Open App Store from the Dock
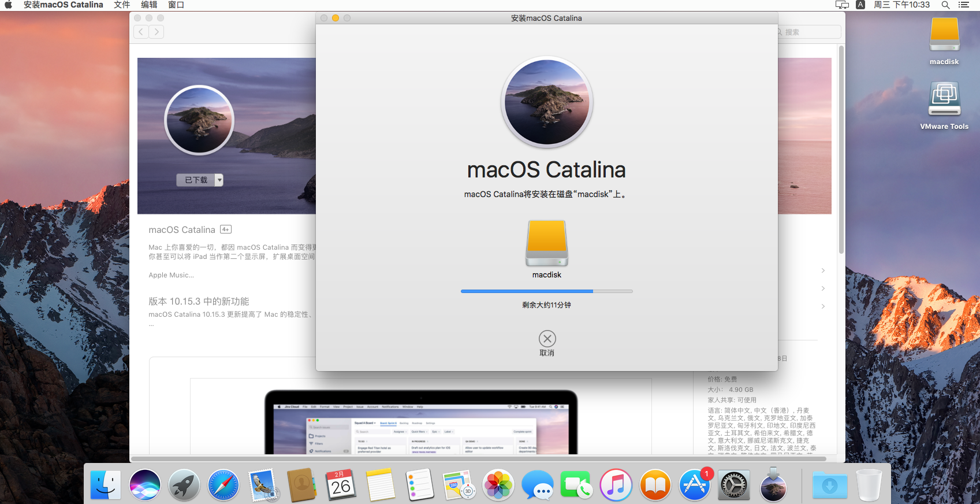980x504 pixels. 695,484
